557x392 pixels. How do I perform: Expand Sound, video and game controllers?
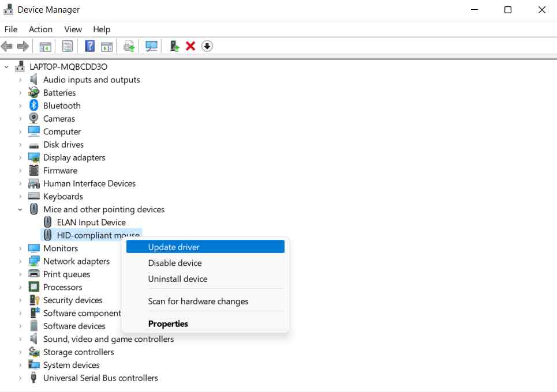tap(20, 339)
